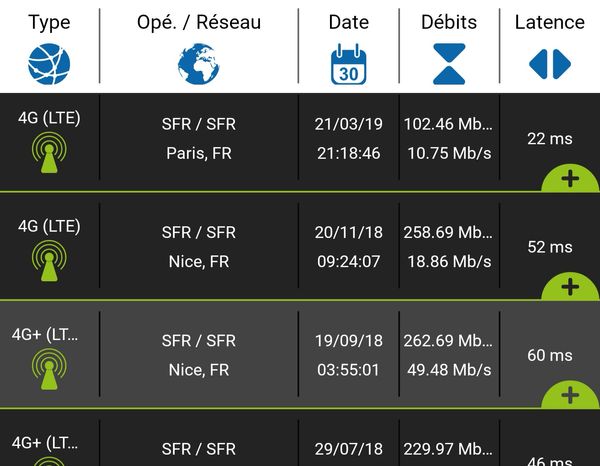This screenshot has height=466, width=600.
Task: Click the 4G antenna icon for Paris test
Action: point(49,155)
